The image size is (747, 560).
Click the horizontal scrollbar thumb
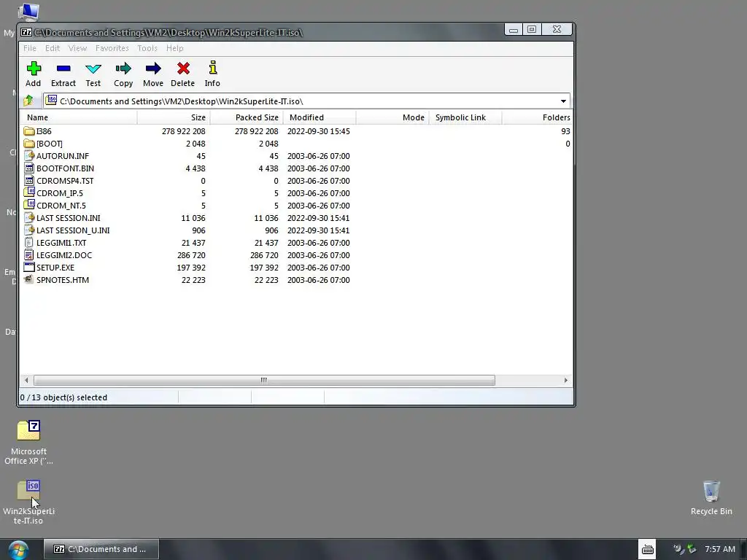[264, 380]
